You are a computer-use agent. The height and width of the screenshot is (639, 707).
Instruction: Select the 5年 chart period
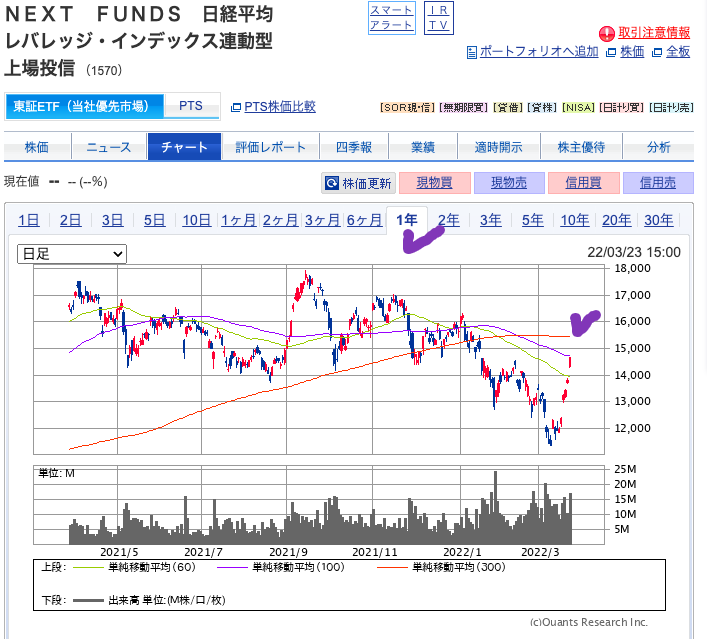533,221
